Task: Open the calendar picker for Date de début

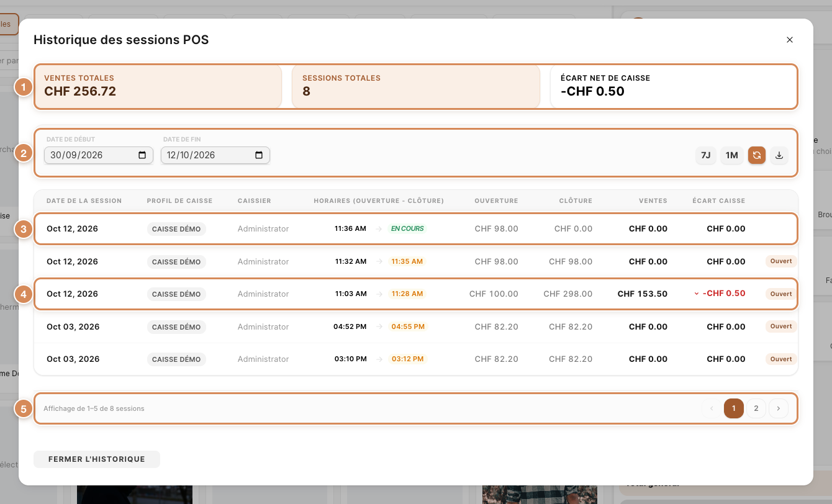Action: [x=142, y=155]
